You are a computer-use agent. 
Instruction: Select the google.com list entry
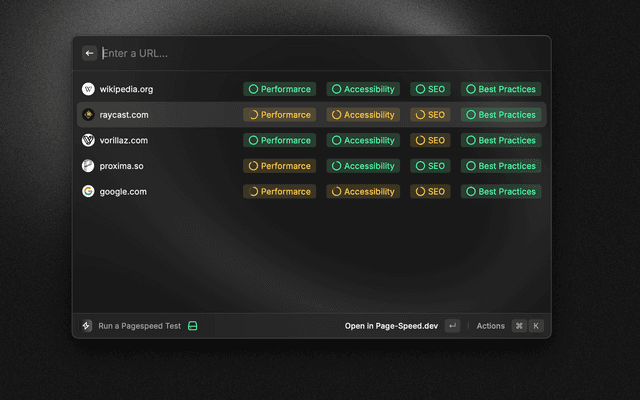tap(160, 192)
